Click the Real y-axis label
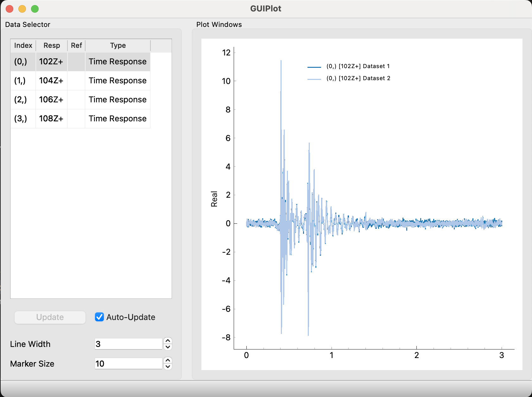 pyautogui.click(x=214, y=199)
